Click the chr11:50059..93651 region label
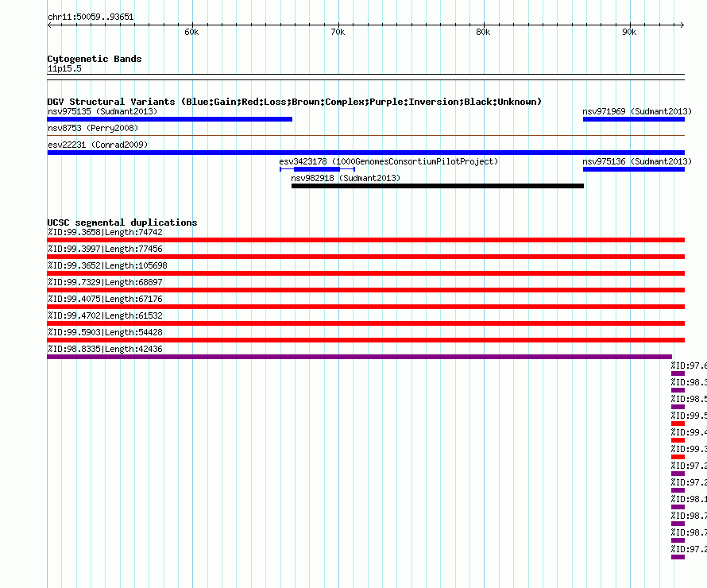Image resolution: width=707 pixels, height=588 pixels. 91,17
